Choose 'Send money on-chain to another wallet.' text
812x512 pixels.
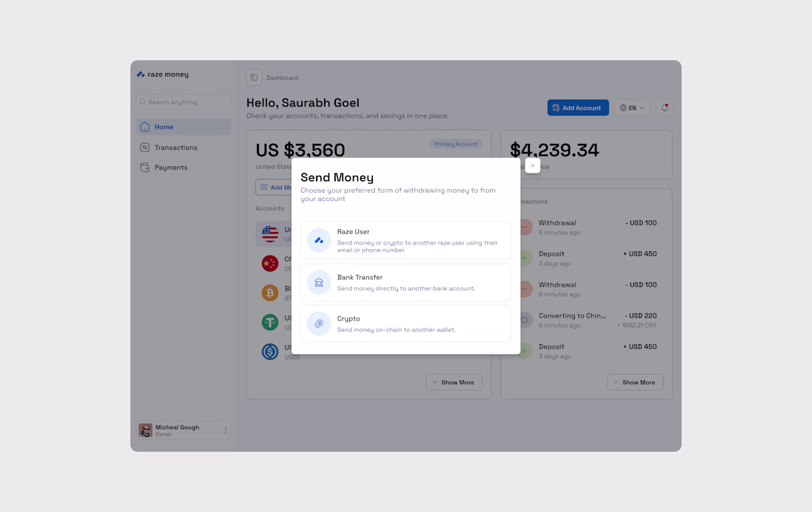[x=396, y=330]
